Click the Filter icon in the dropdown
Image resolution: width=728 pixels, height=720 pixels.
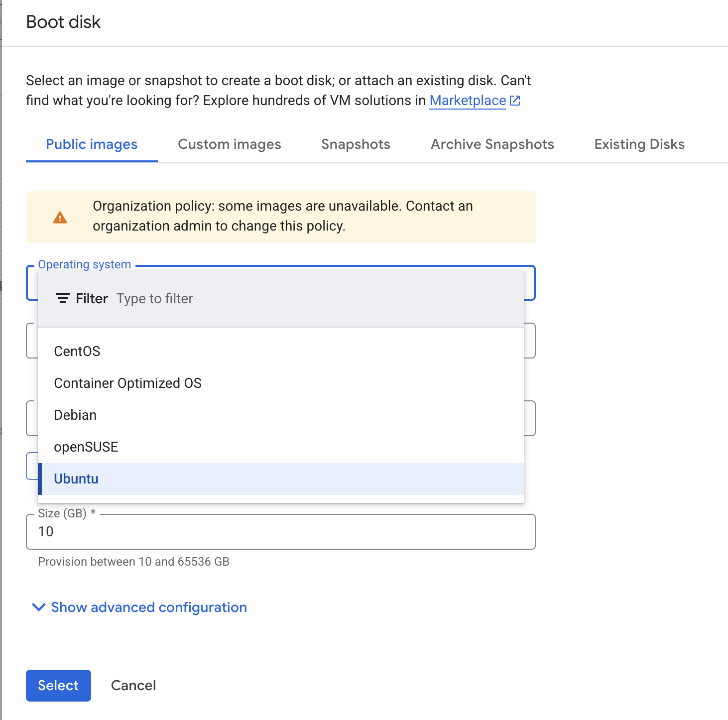(x=62, y=298)
